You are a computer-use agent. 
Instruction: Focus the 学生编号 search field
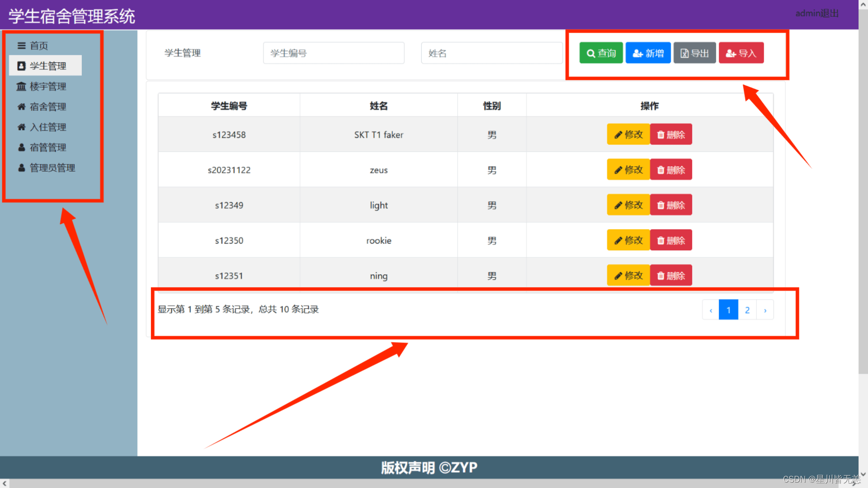pos(334,53)
